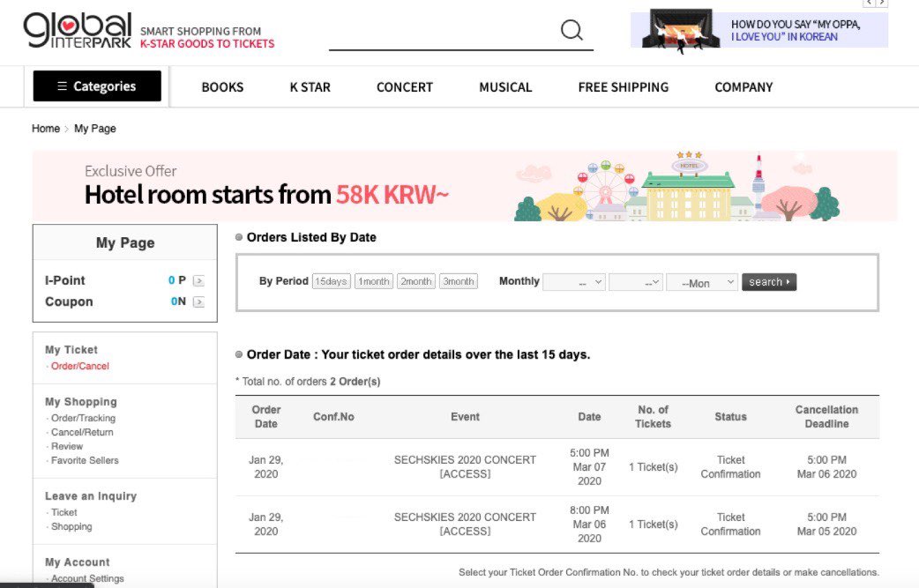Image resolution: width=919 pixels, height=588 pixels.
Task: Open the 'My Oppa' Korean banner
Action: (759, 30)
